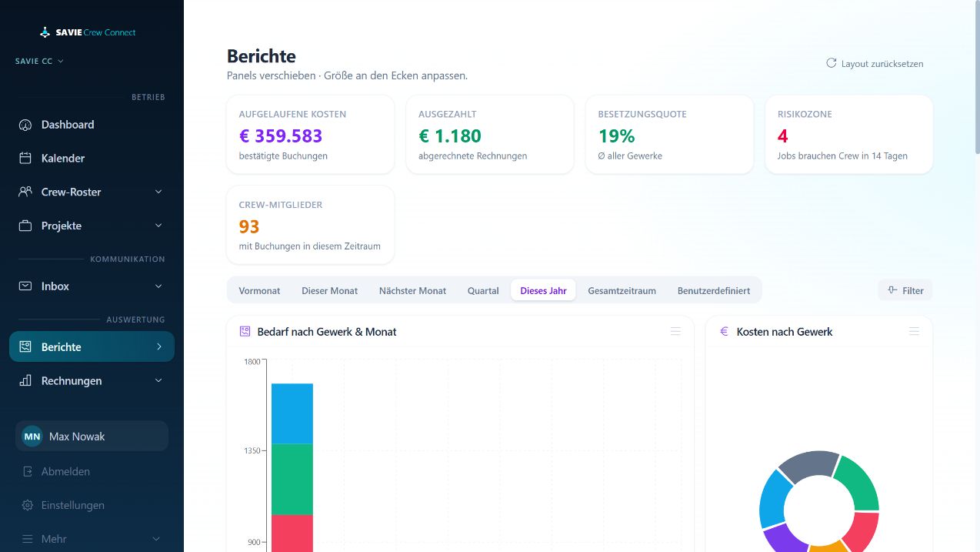Click the Filter slider icon
This screenshot has width=980, height=552.
(x=892, y=290)
